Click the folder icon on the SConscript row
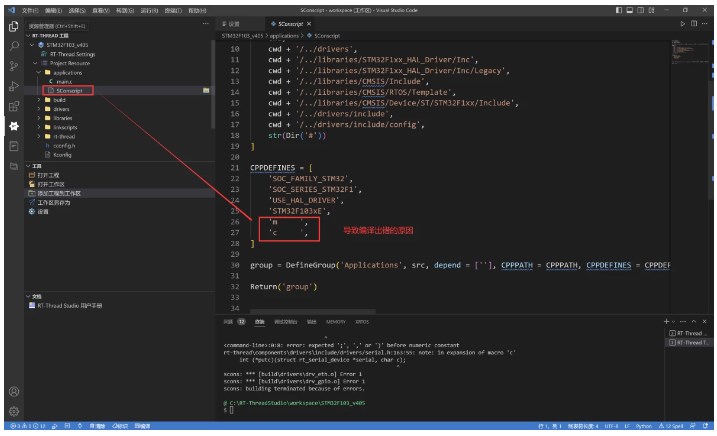The image size is (717, 436). click(206, 91)
